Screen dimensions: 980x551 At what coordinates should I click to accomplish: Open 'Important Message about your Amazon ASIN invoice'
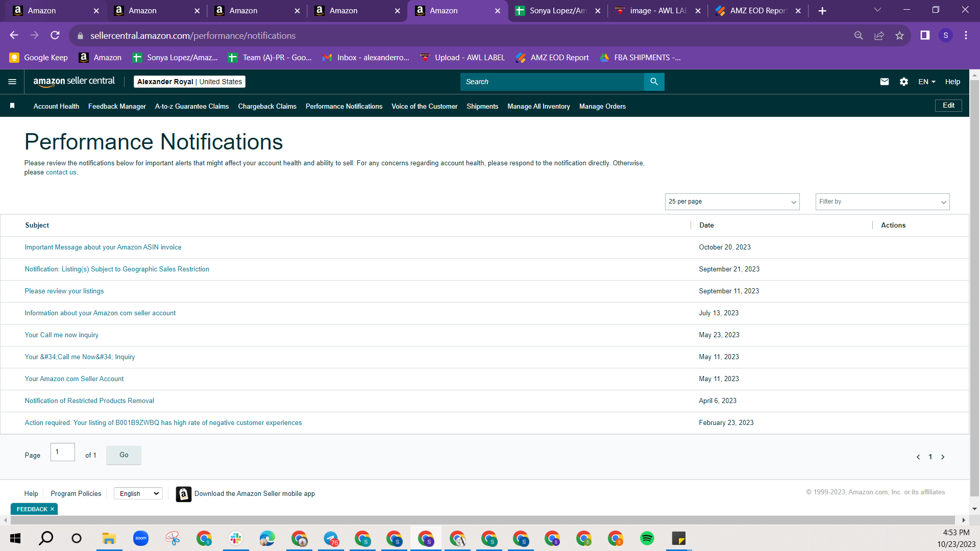103,247
